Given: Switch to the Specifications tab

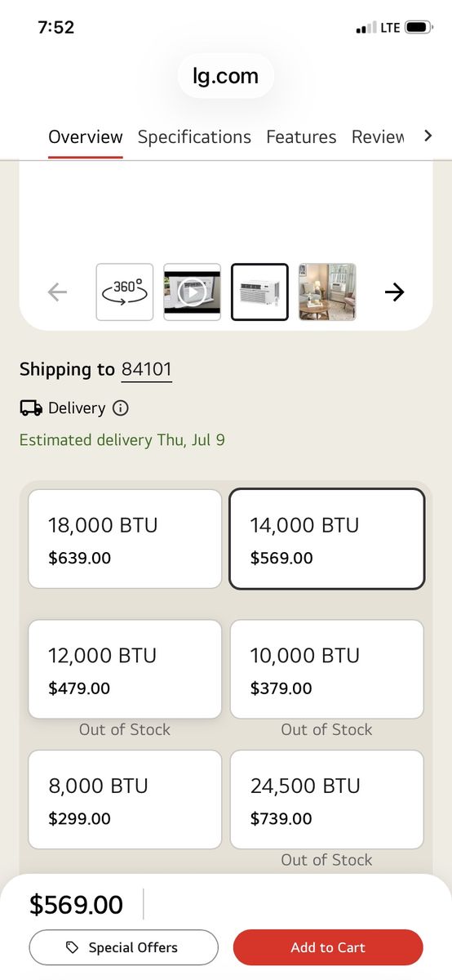Looking at the screenshot, I should coord(194,136).
